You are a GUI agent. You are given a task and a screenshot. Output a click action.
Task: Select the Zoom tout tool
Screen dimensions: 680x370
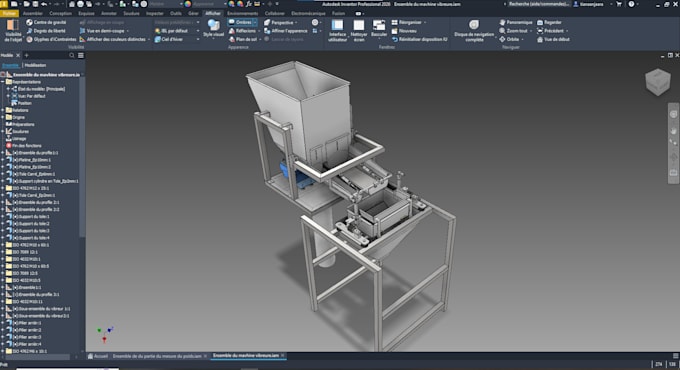click(x=513, y=31)
